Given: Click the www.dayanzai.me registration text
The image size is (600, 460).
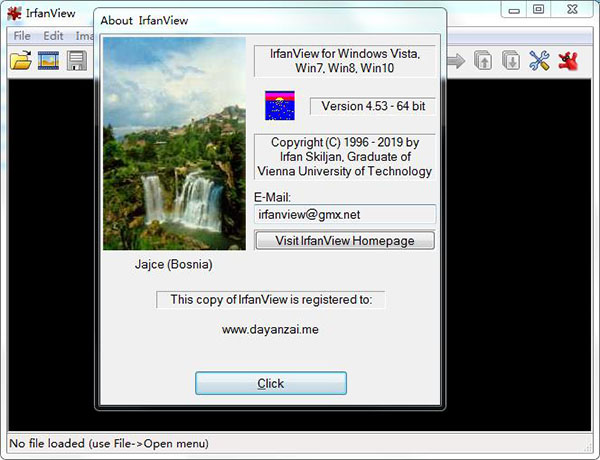Looking at the screenshot, I should coord(270,330).
